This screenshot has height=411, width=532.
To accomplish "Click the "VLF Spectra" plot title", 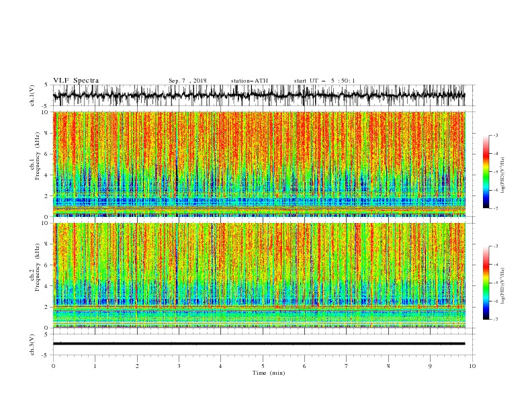I will 76,81.
